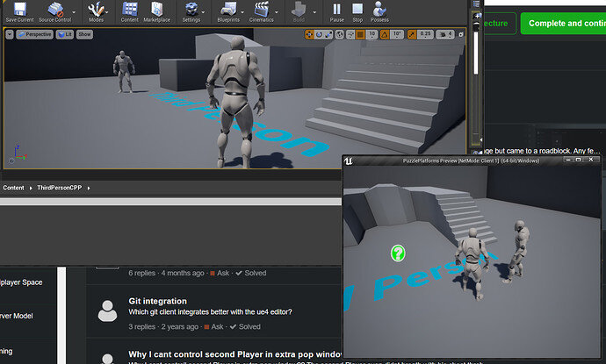The width and height of the screenshot is (606, 364).
Task: Click the Unreal logo in preview window
Action: (348, 161)
